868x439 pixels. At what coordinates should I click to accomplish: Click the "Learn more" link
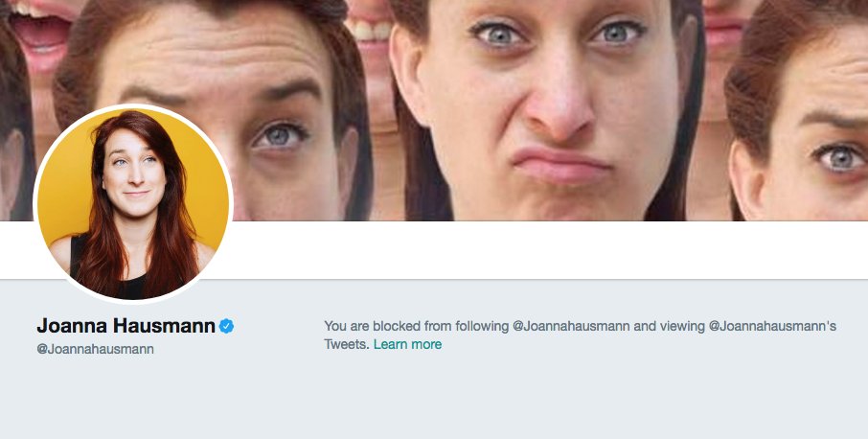[407, 344]
